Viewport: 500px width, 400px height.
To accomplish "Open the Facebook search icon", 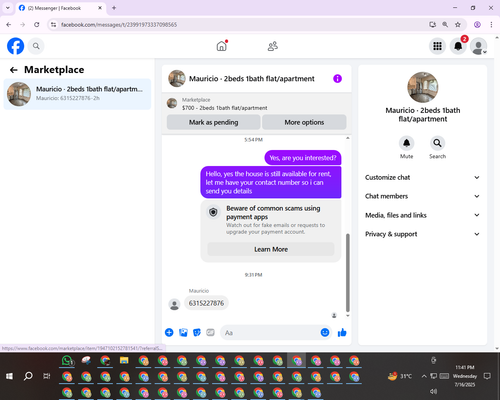I will [36, 46].
